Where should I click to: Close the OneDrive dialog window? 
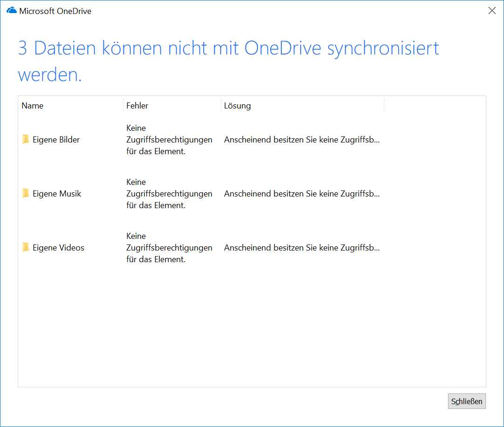[492, 11]
